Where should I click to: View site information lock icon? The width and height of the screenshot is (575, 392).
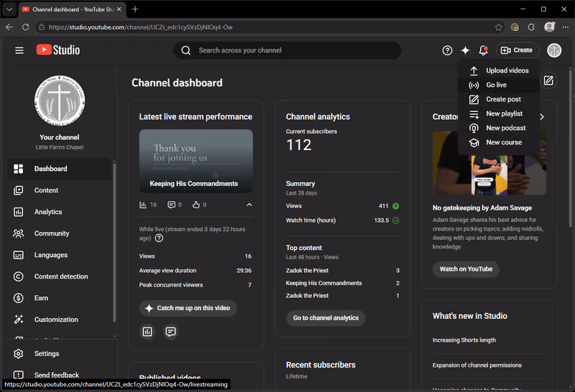[42, 27]
